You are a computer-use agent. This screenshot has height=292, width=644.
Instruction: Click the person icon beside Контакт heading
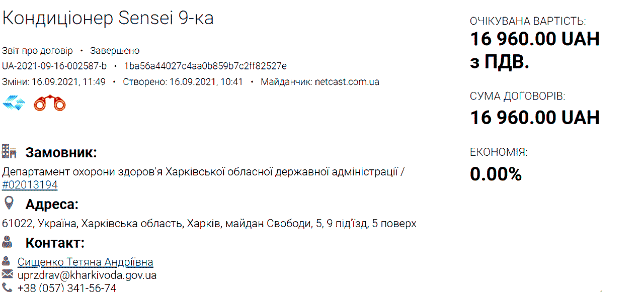(x=7, y=242)
